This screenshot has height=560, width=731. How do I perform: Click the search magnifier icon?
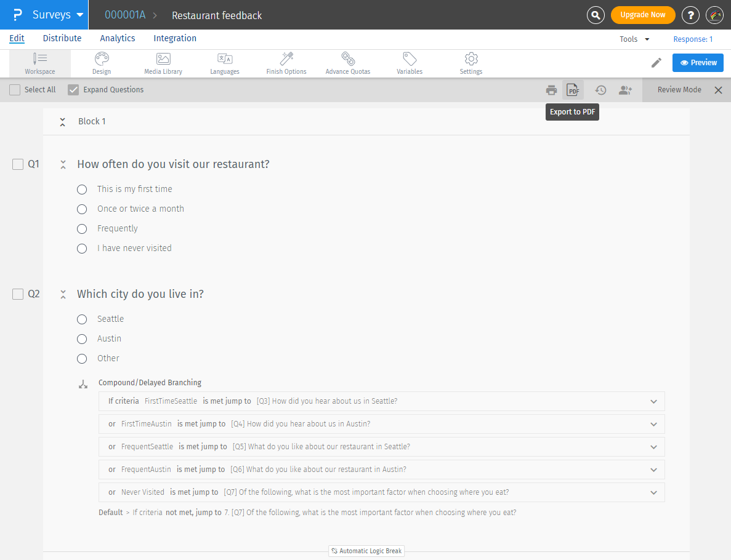[x=596, y=15]
